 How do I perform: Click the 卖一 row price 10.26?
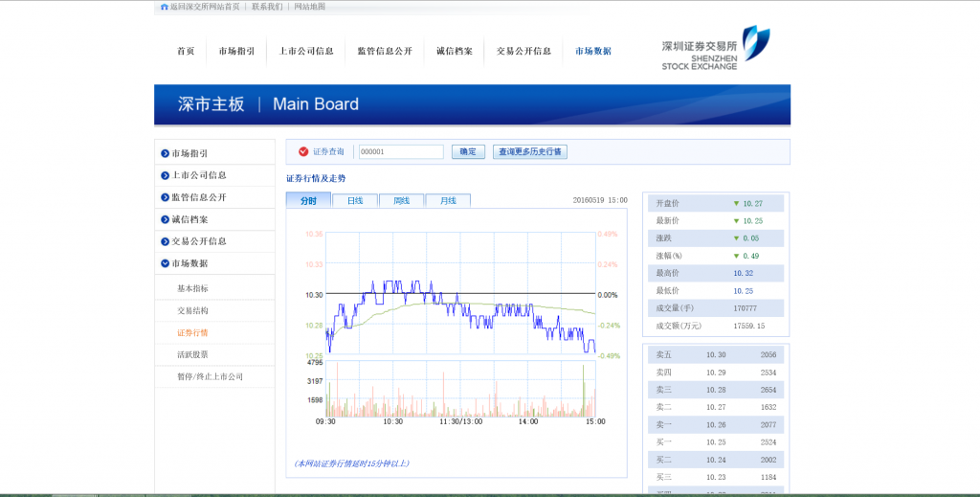(x=716, y=425)
